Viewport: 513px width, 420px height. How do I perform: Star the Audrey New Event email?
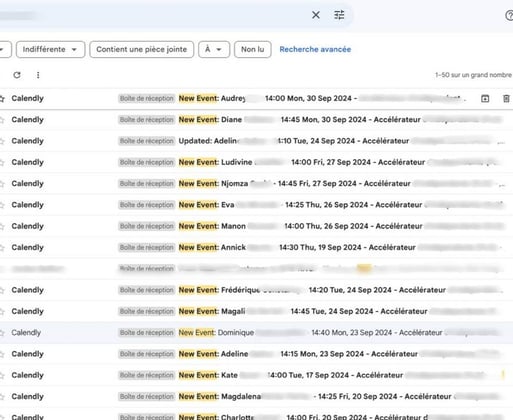point(2,99)
